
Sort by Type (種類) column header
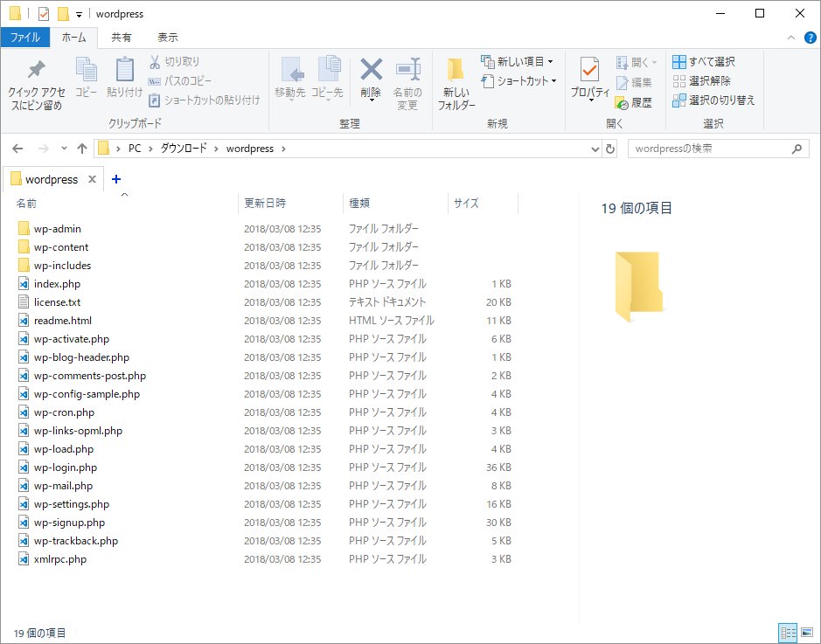(x=396, y=203)
